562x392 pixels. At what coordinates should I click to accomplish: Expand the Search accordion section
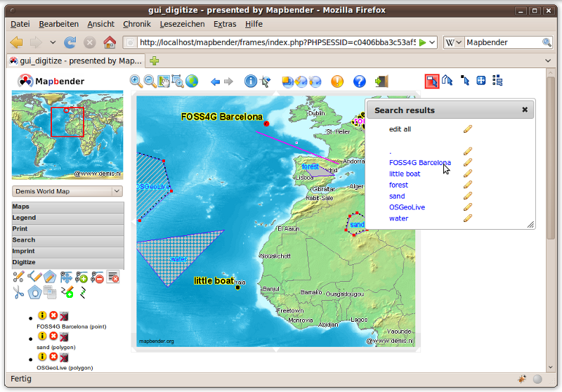(x=67, y=240)
